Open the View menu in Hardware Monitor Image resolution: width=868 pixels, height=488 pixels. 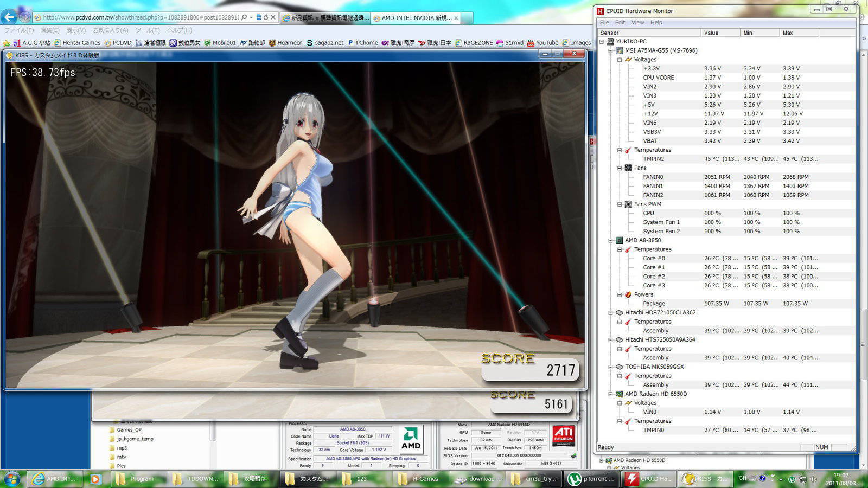[x=638, y=23]
